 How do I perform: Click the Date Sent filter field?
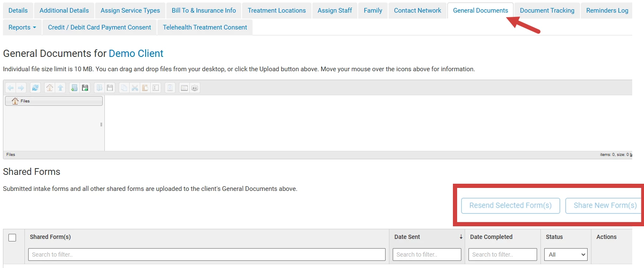(427, 255)
